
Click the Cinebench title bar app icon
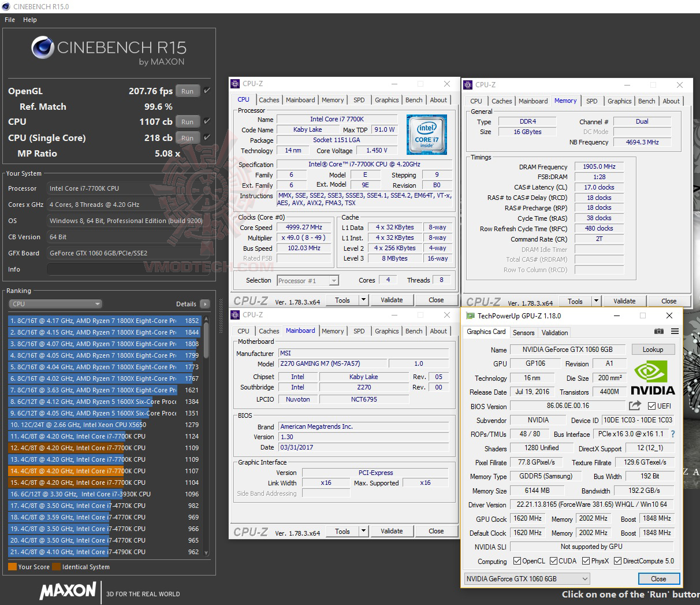point(6,6)
